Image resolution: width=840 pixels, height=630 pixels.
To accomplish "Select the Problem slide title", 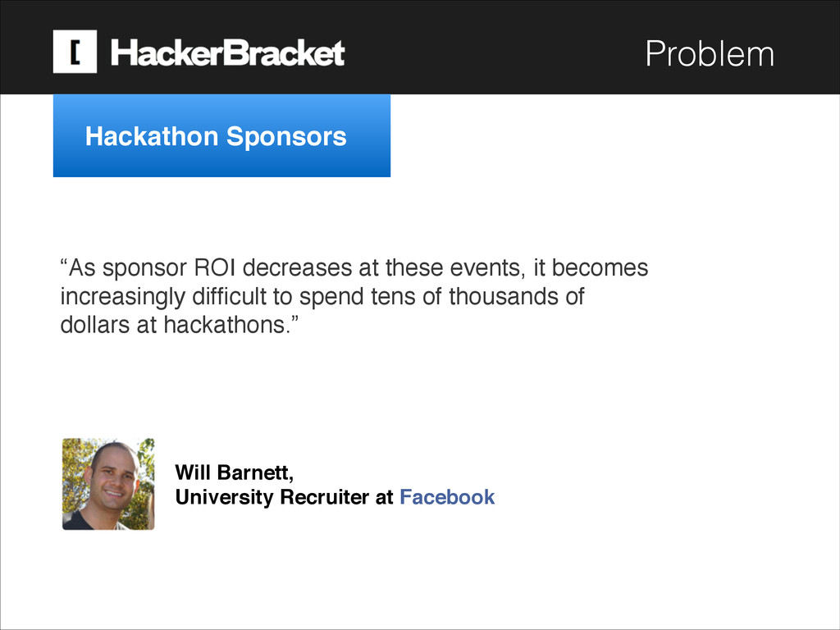I will [x=710, y=54].
